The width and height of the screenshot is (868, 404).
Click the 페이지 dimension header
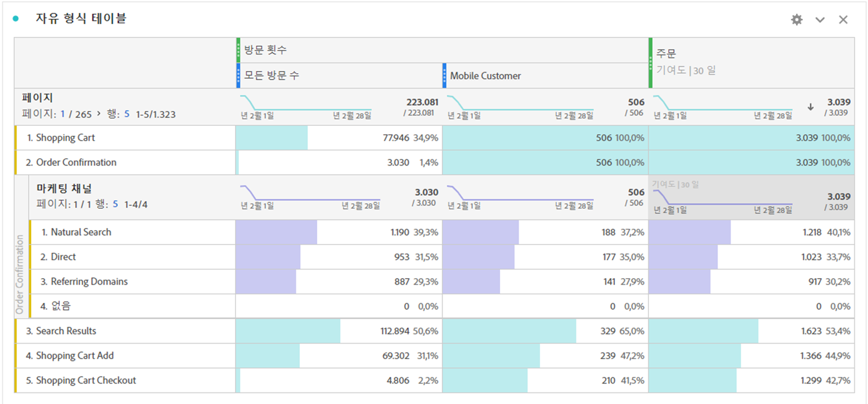(x=37, y=98)
